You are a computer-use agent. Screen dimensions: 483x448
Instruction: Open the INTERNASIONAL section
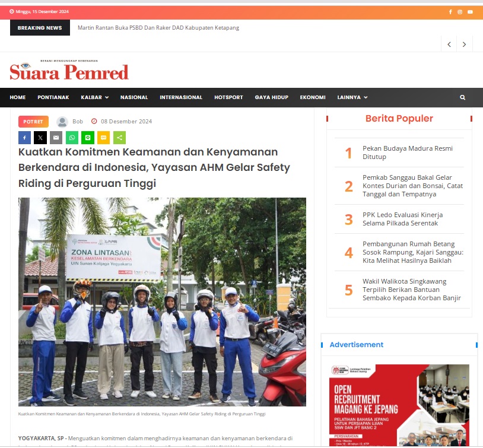pos(181,97)
